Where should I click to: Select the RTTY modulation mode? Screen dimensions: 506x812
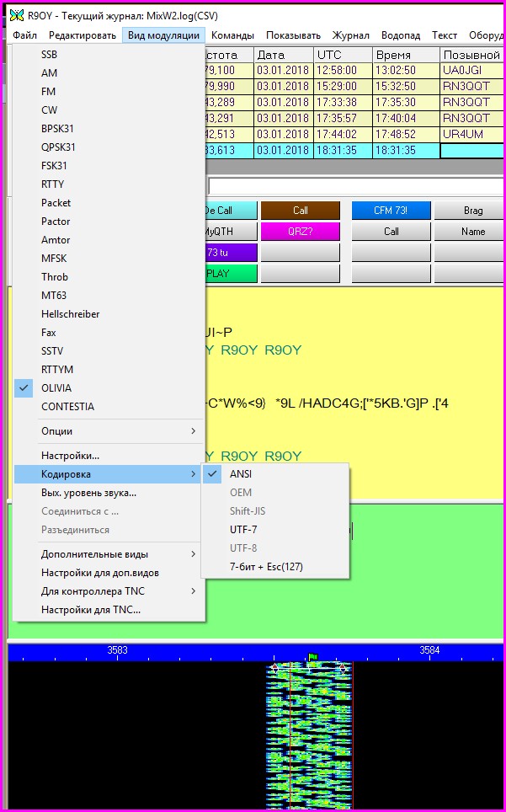[52, 184]
